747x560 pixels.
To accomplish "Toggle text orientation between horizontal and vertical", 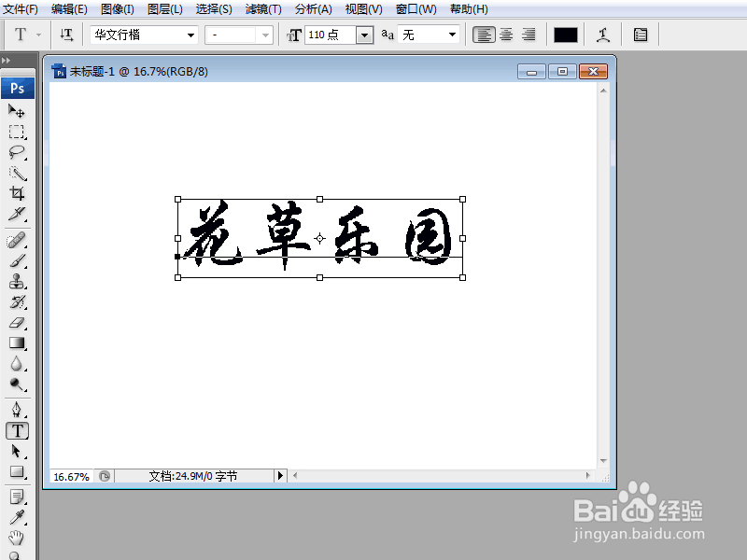I will click(x=67, y=34).
